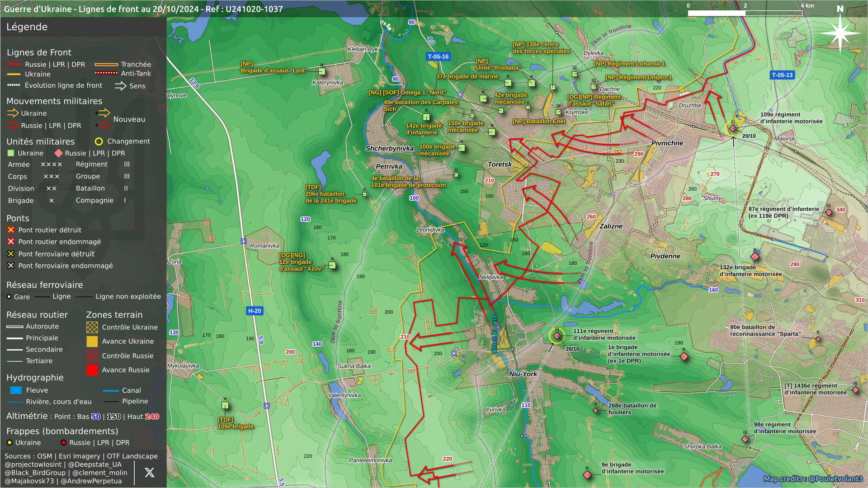Screen dimensions: 868x488
Task: Click the 9e brigade d'infanterie diamond marker
Action: [x=587, y=474]
